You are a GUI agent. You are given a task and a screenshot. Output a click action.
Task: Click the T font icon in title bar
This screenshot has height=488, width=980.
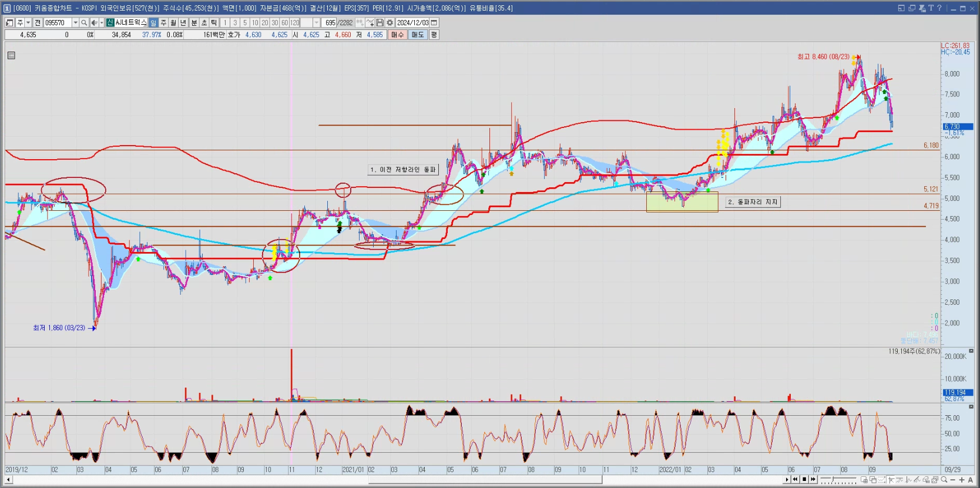[x=931, y=8]
